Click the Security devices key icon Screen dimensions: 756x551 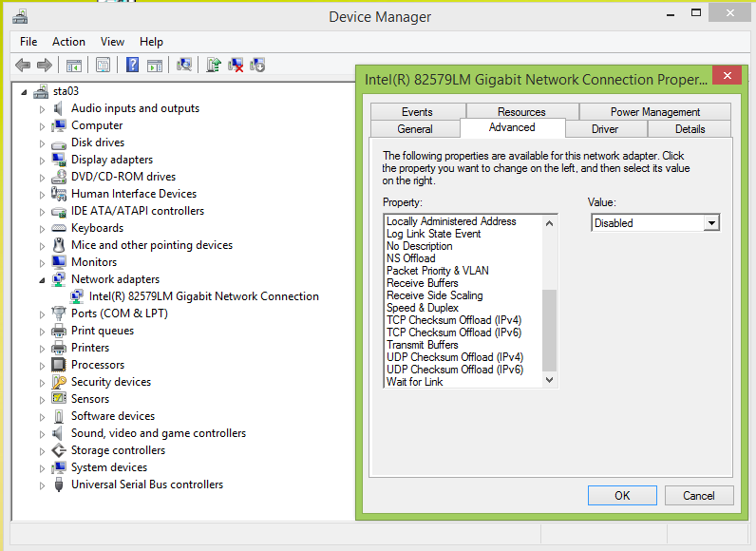tap(59, 382)
